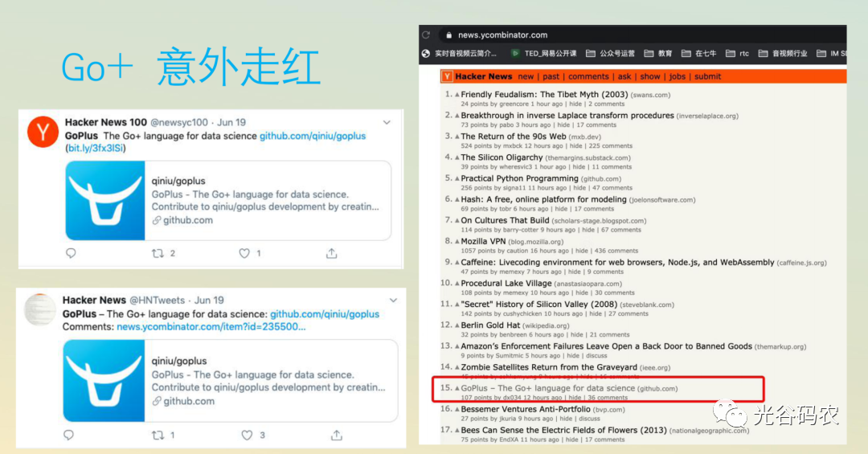This screenshot has height=454, width=868.
Task: Open the TED_网易公开课 bookmark
Action: (x=543, y=54)
